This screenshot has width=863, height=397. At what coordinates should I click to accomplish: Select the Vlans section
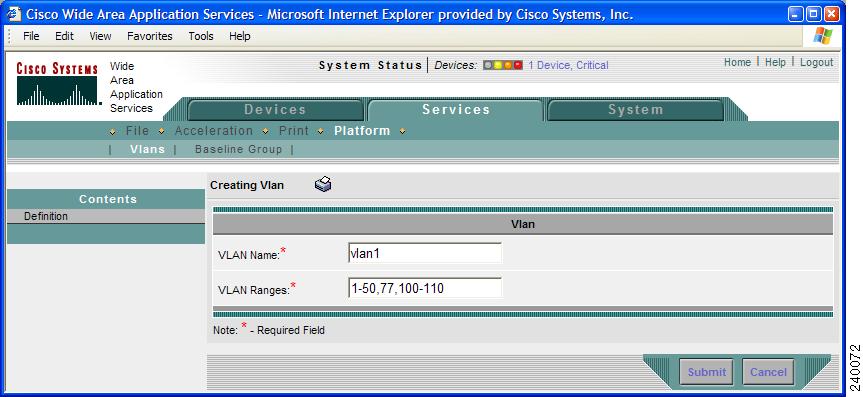(148, 149)
